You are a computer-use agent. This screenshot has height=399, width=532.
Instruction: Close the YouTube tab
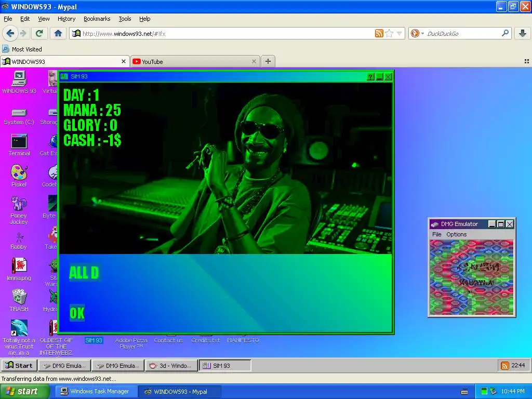[254, 61]
